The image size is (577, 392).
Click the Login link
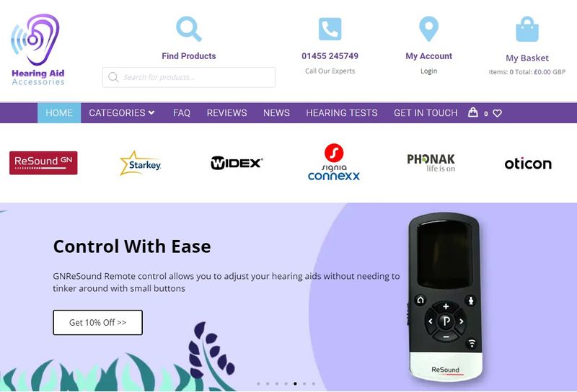428,71
